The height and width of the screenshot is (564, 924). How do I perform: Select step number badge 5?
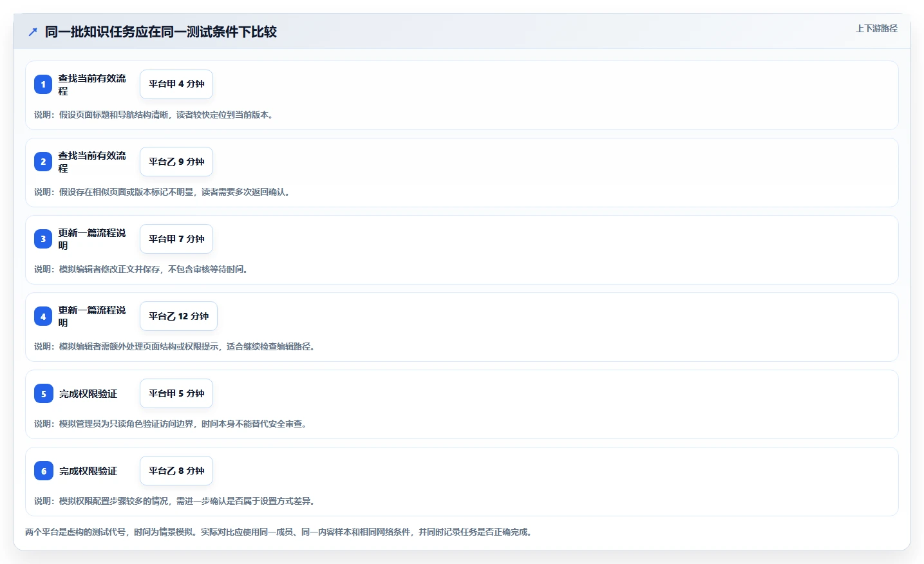43,393
